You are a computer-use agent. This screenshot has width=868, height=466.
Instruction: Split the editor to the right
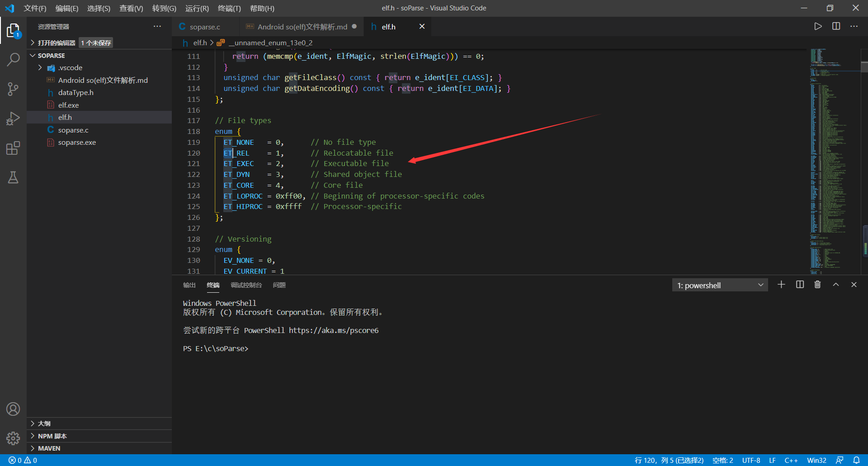(x=836, y=26)
